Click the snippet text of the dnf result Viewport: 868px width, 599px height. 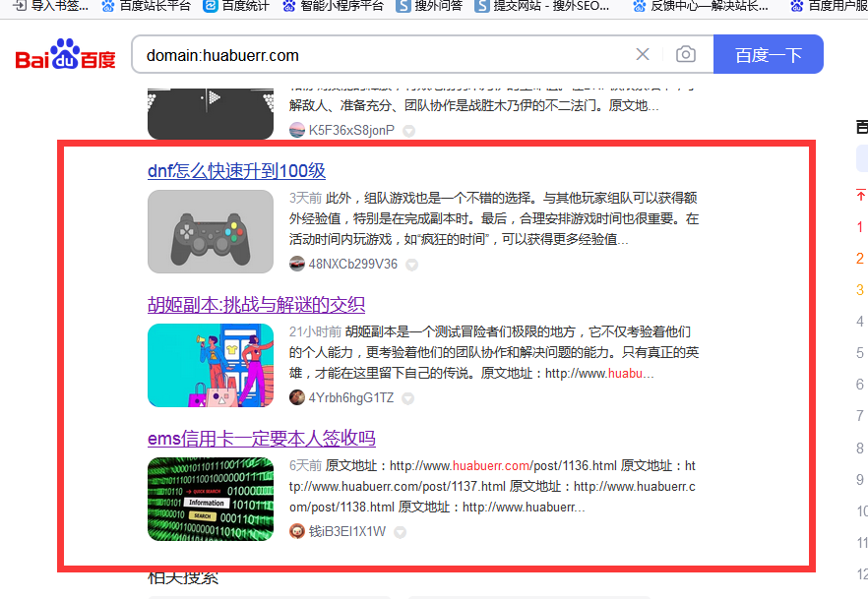[494, 218]
